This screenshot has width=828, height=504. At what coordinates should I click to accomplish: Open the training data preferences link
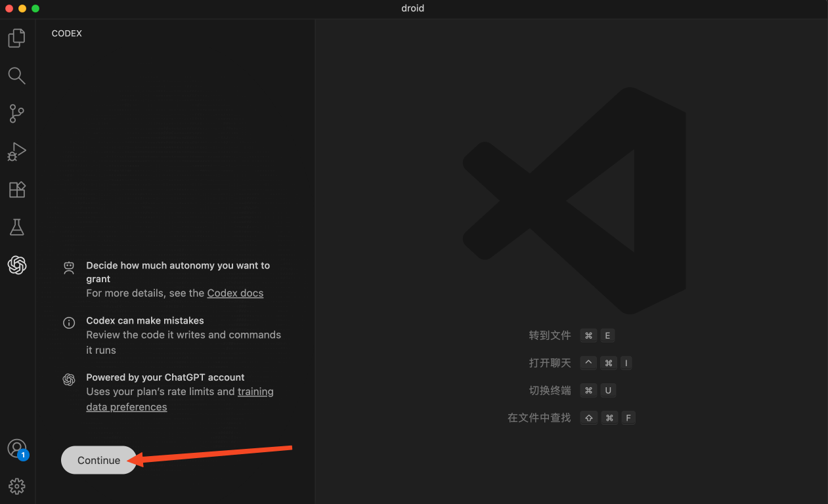[180, 399]
